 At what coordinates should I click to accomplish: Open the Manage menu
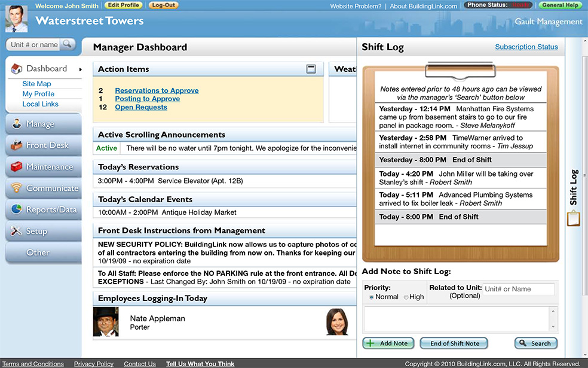(44, 123)
